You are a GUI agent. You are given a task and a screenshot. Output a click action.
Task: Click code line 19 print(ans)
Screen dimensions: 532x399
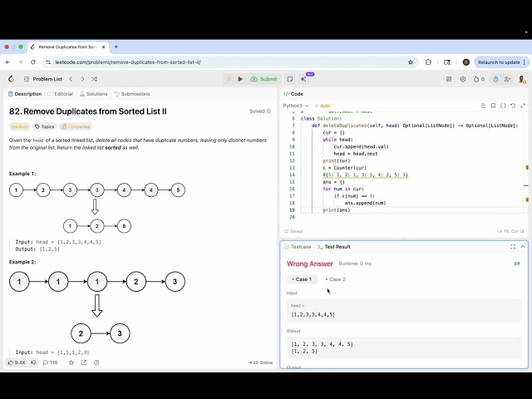coord(336,210)
